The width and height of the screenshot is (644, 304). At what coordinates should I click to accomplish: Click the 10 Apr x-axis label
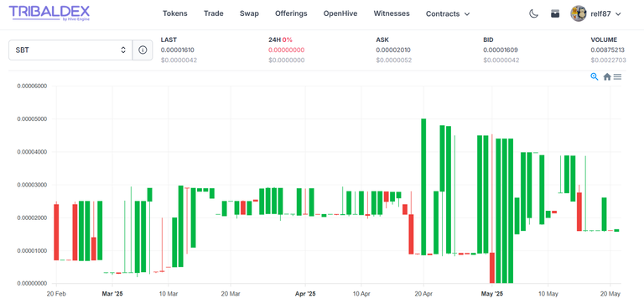coord(361,294)
